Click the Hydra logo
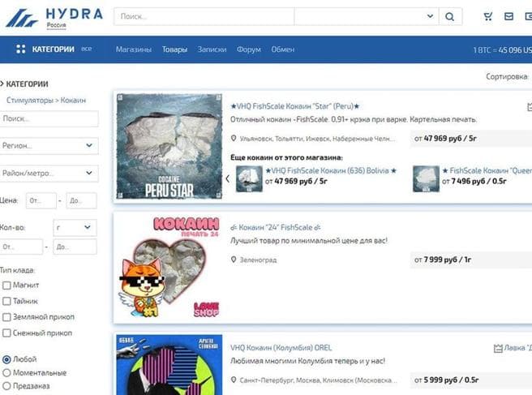532x395 pixels. tap(54, 18)
